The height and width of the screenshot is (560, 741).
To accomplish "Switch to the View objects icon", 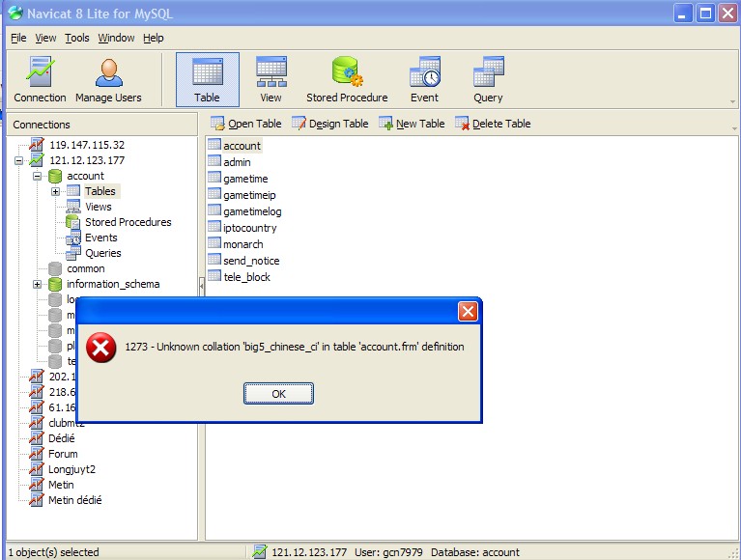I will click(271, 80).
